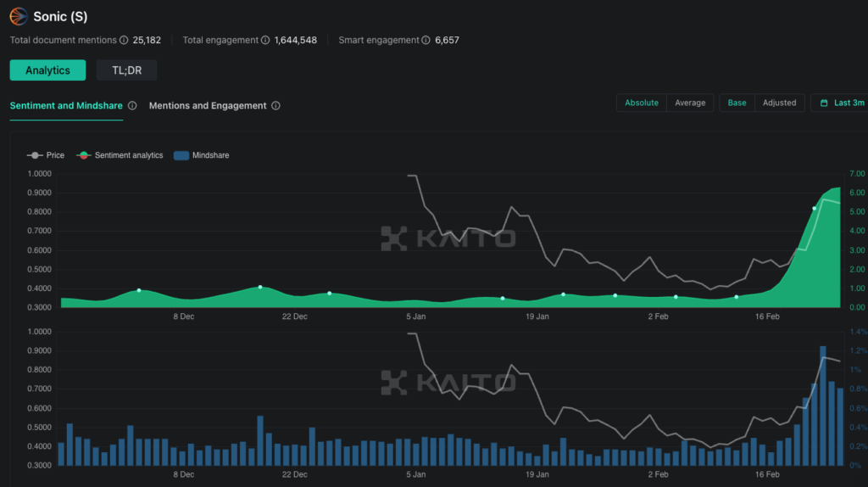Viewport: 868px width, 487px height.
Task: Select the Sentiment and Mindshare tab
Action: coord(66,105)
